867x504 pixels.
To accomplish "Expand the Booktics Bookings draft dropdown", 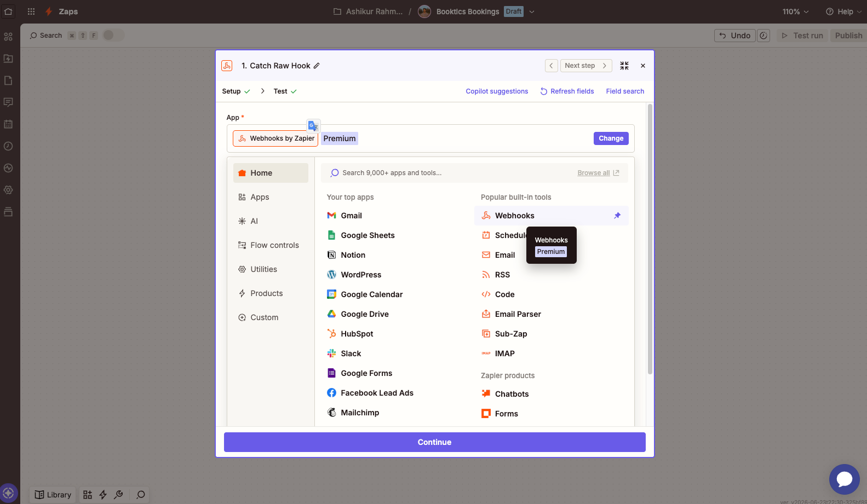I will pyautogui.click(x=531, y=11).
